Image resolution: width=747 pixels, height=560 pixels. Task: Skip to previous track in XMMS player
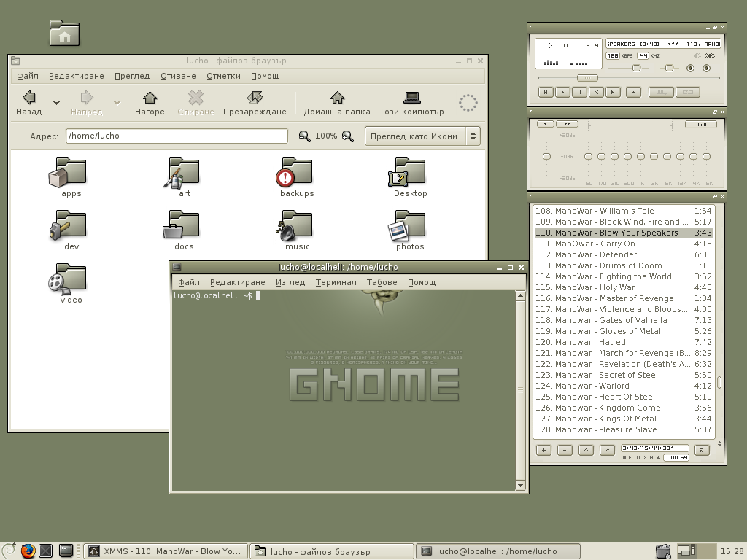click(546, 93)
